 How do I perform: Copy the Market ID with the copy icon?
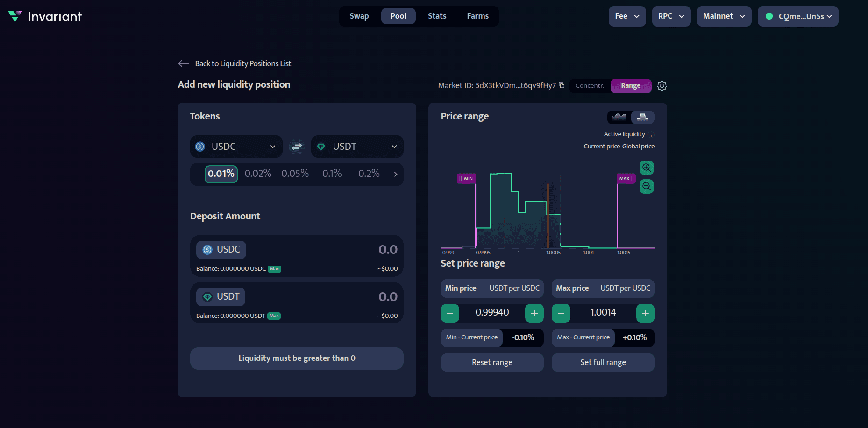pos(562,85)
